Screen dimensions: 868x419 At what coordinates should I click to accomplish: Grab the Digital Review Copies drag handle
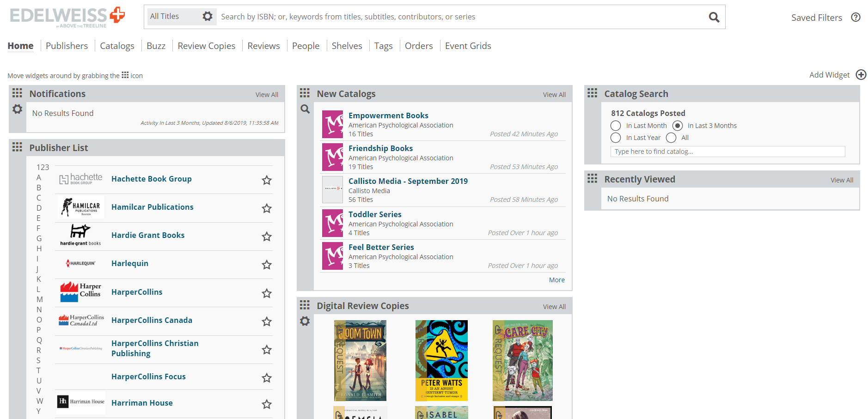(305, 305)
